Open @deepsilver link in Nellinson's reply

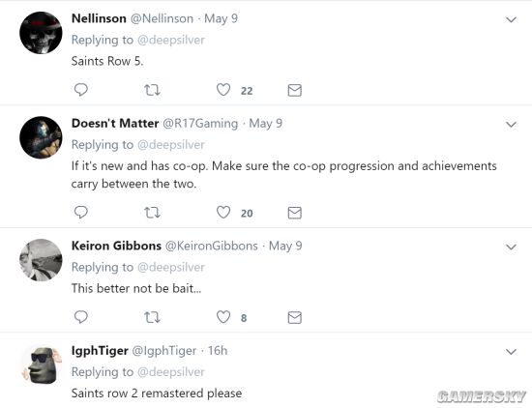(171, 40)
